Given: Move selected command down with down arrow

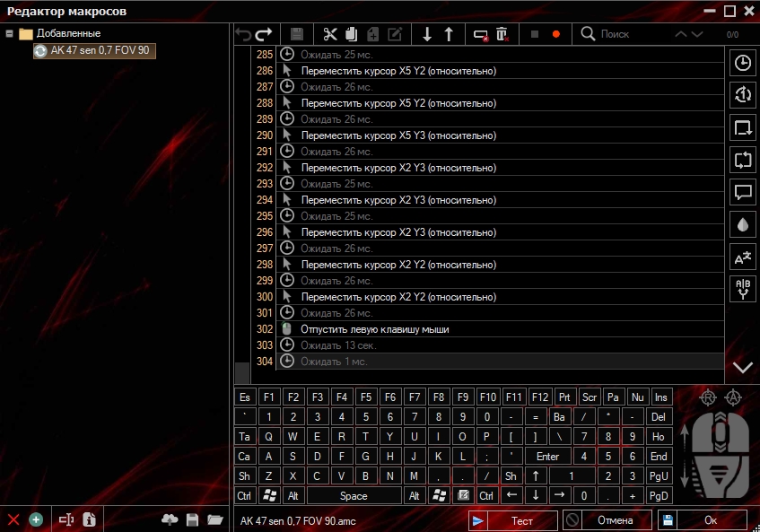Looking at the screenshot, I should pyautogui.click(x=427, y=34).
